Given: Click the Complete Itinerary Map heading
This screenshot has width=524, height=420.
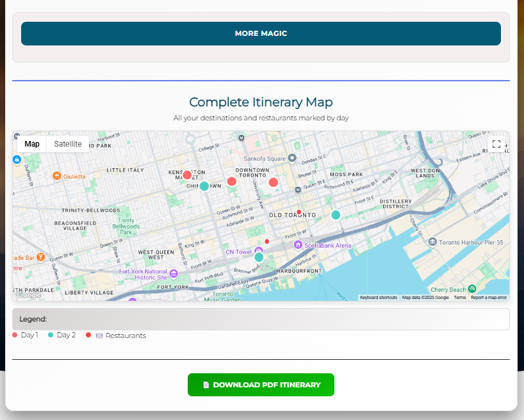Looking at the screenshot, I should point(261,102).
